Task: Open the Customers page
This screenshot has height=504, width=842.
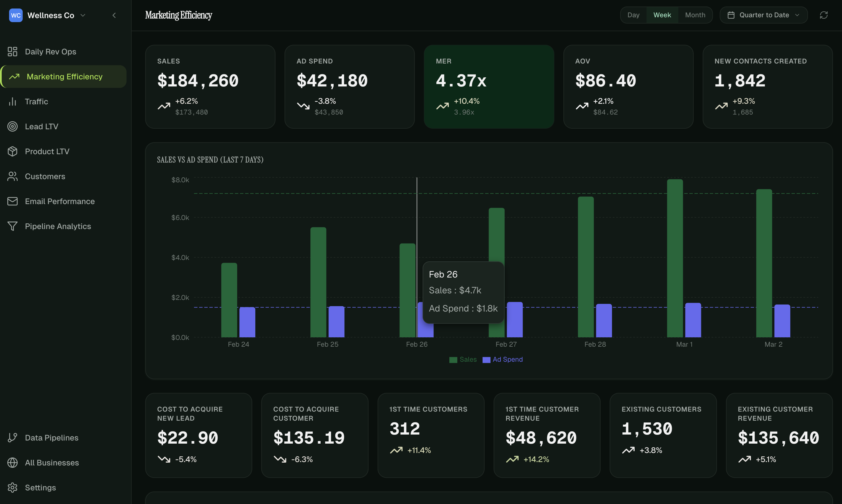Action: [x=64, y=177]
